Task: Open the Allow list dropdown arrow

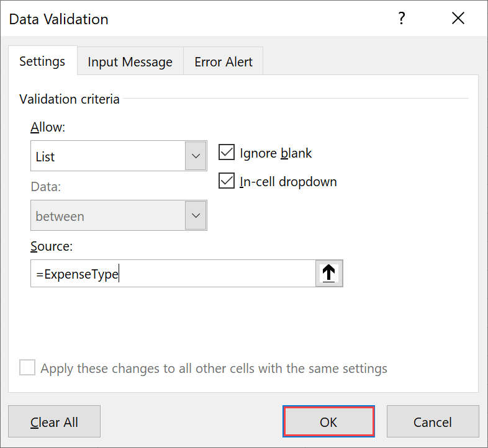Action: (196, 156)
